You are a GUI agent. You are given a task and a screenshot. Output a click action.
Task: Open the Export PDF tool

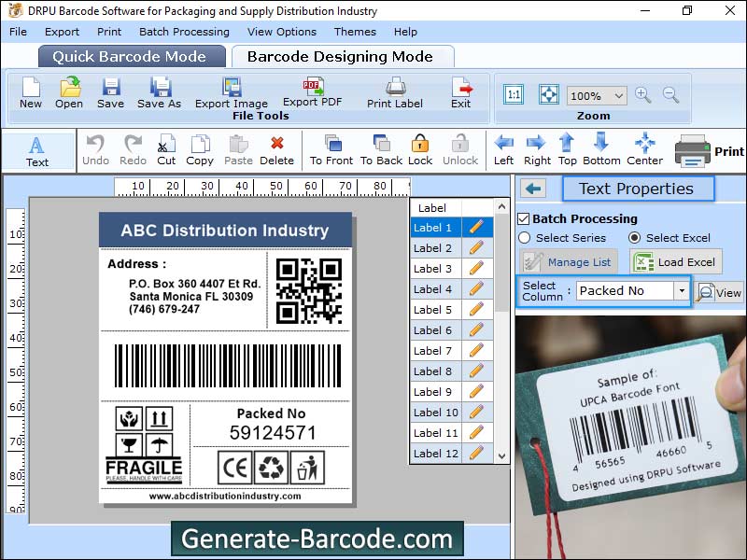point(313,93)
